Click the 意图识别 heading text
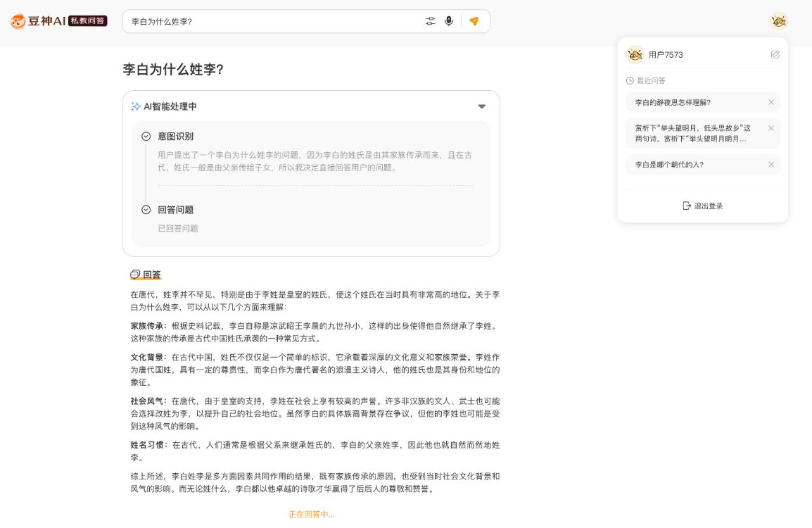812x528 pixels. 175,137
